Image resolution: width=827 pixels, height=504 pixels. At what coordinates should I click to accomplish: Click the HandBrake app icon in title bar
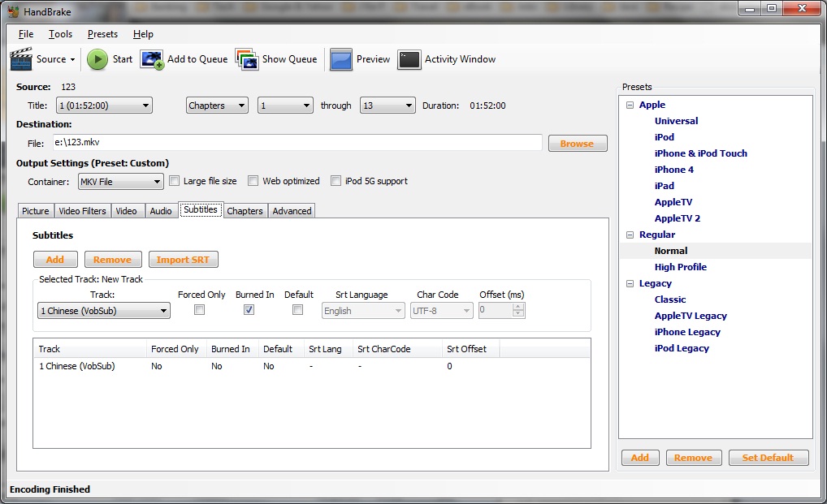point(12,10)
